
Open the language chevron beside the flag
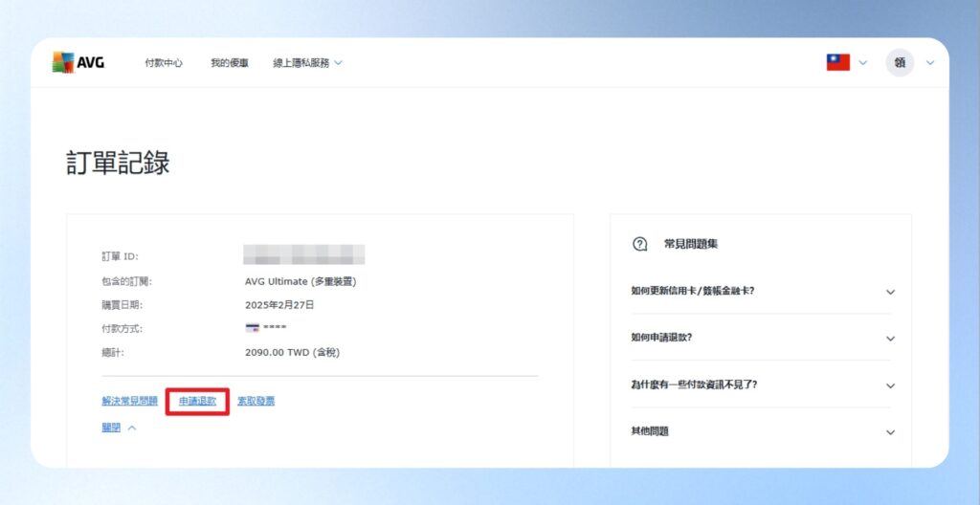(863, 62)
